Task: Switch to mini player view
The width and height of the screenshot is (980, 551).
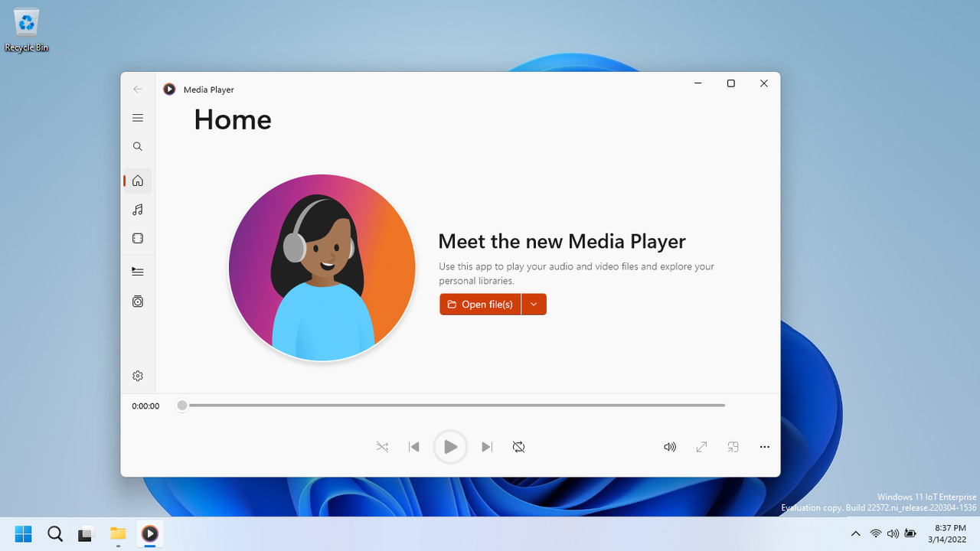Action: (733, 447)
